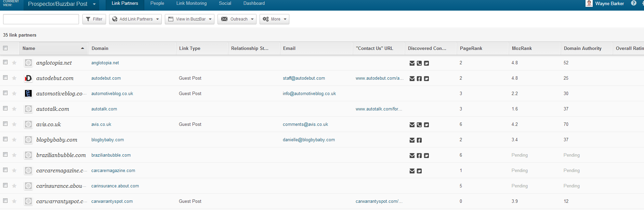Click the phone icon in anglotopia.net row
This screenshot has height=210, width=644.
419,63
